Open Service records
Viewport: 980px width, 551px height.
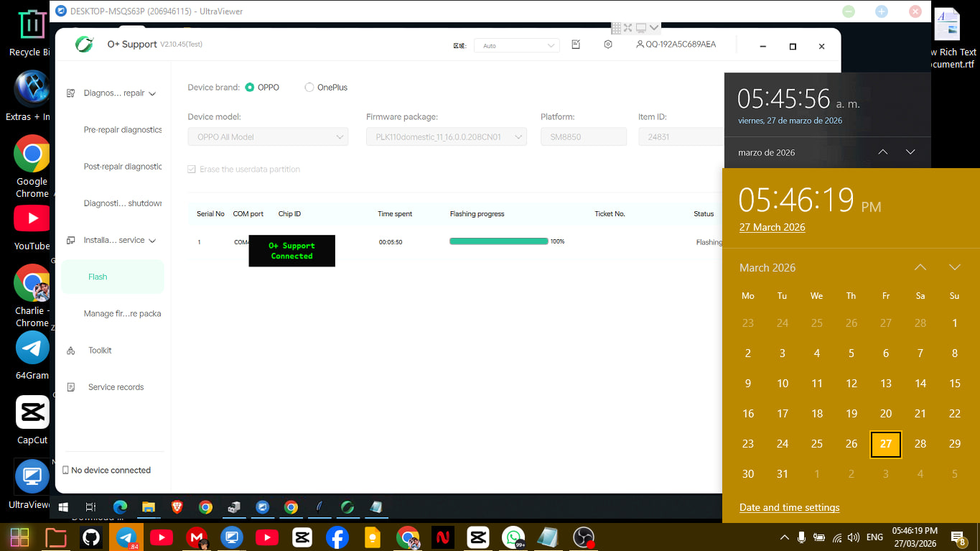(x=116, y=387)
